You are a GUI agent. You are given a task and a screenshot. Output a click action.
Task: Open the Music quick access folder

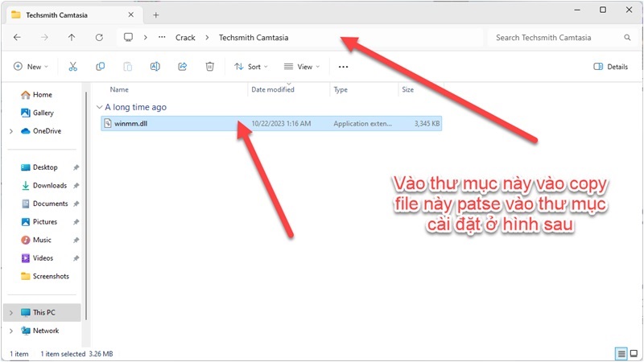point(36,240)
